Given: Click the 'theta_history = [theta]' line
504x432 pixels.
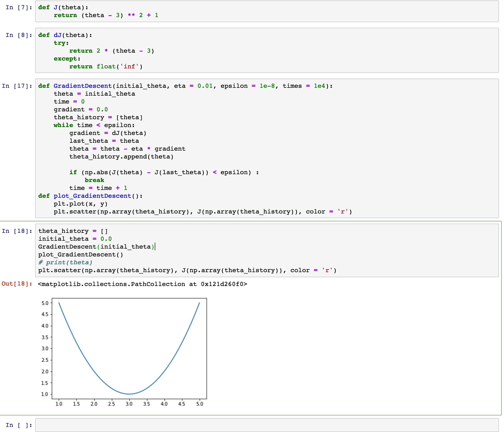Looking at the screenshot, I should (98, 118).
